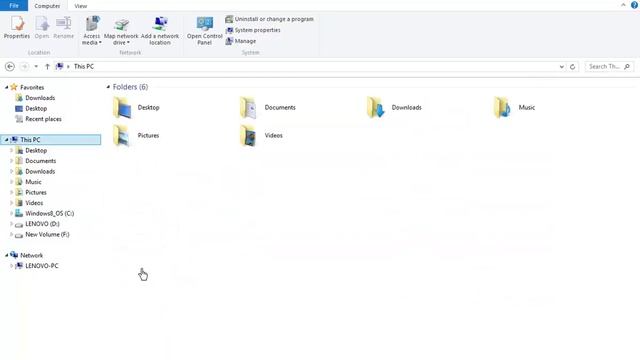Select the Pictures folder icon in content pane

(x=122, y=136)
